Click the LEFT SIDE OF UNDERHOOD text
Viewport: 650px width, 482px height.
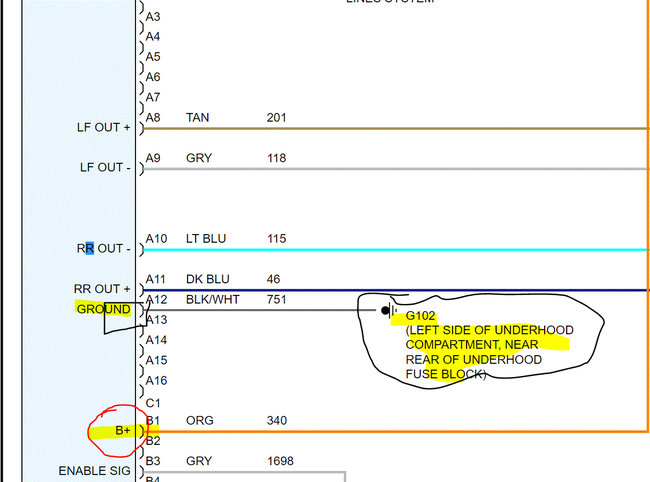click(490, 330)
